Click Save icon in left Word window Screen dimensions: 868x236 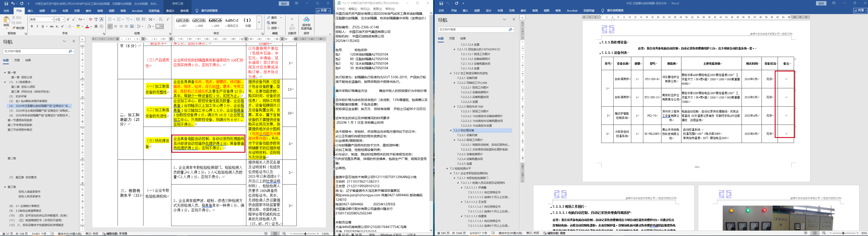[6, 3]
